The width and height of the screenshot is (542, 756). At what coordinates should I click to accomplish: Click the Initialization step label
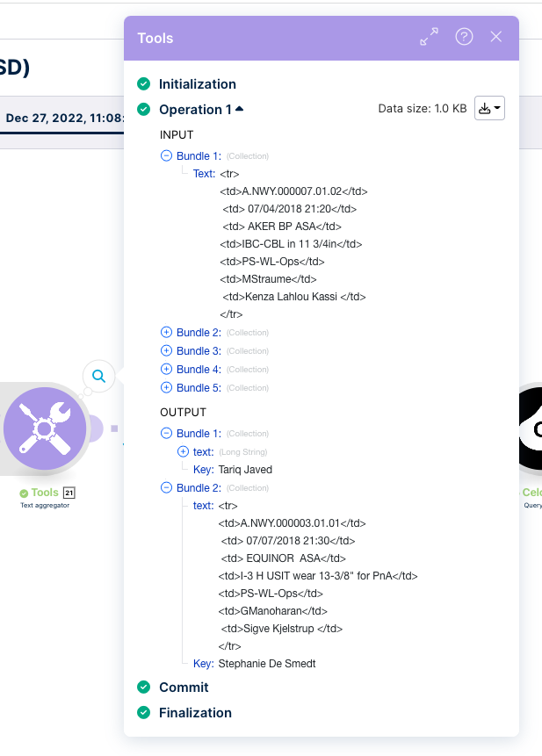[198, 84]
